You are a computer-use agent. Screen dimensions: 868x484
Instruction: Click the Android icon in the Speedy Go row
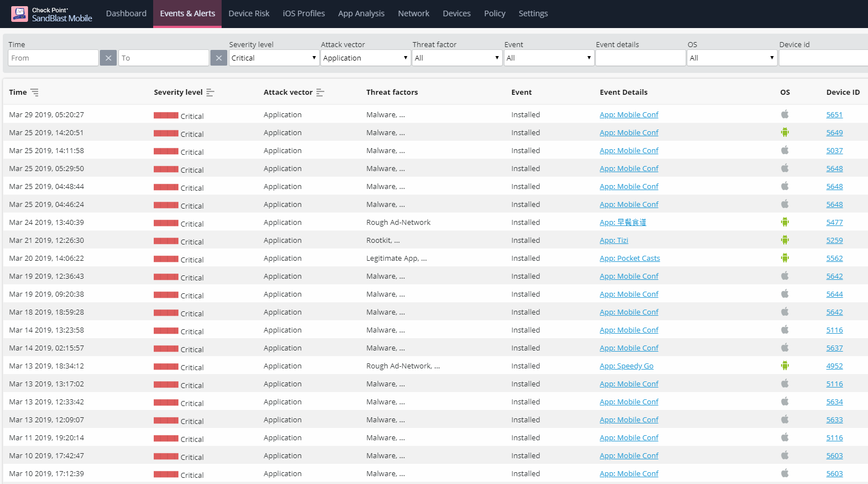785,366
